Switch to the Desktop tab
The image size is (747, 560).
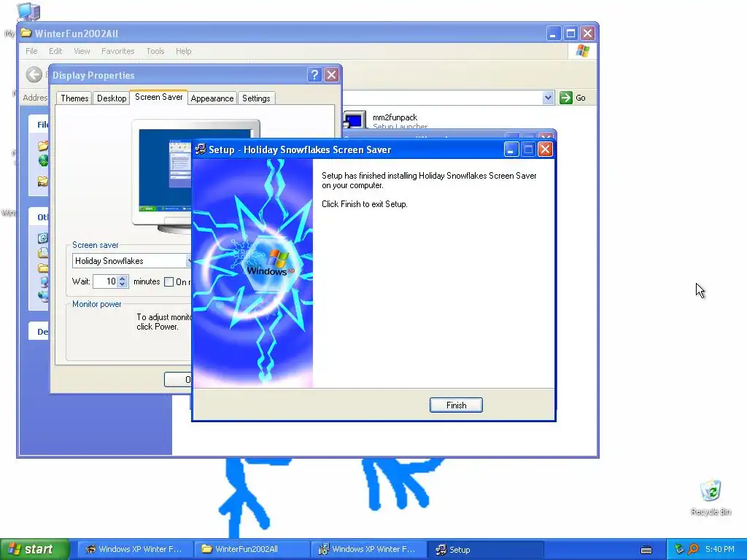click(x=112, y=98)
